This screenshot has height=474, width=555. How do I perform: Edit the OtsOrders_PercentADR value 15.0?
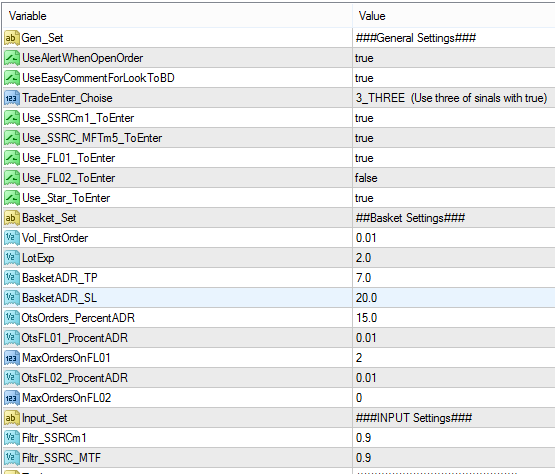(x=454, y=318)
